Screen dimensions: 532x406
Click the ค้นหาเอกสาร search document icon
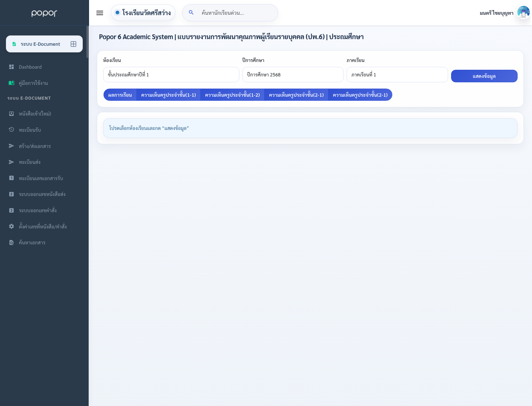(11, 242)
